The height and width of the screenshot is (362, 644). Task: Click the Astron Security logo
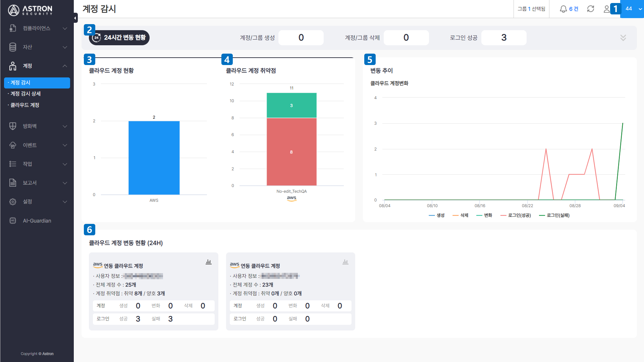point(31,10)
